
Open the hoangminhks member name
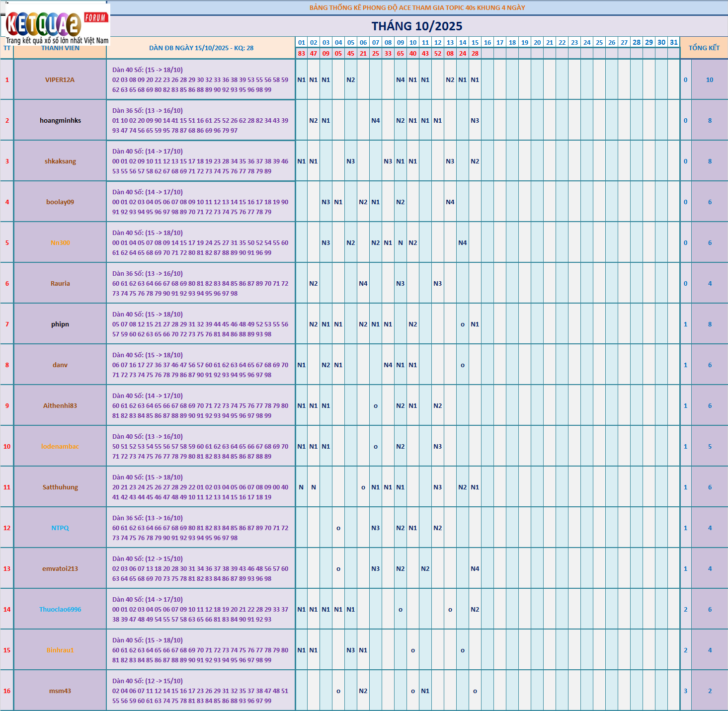click(x=60, y=121)
